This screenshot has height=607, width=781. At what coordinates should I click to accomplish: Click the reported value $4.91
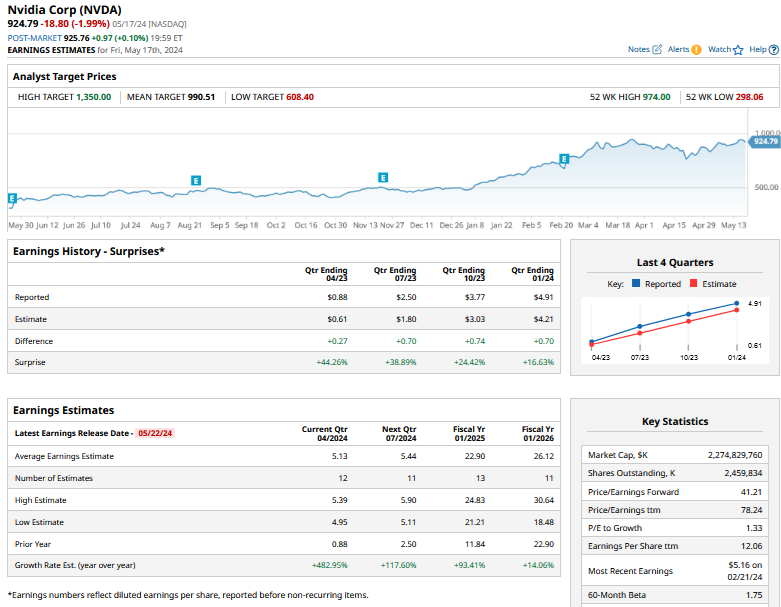543,297
